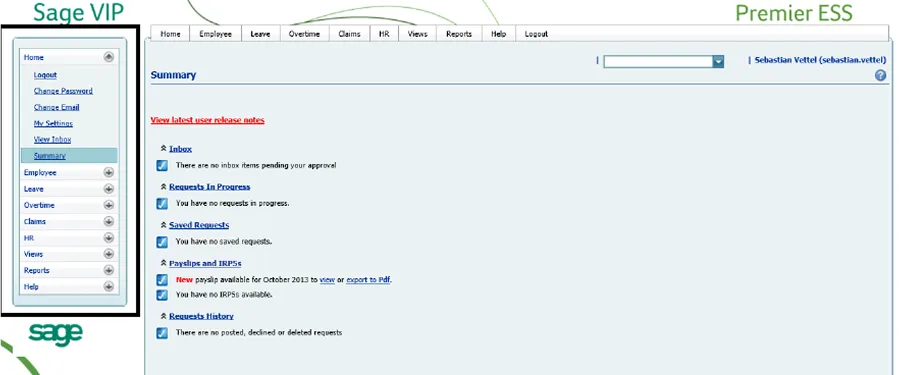Click Logout in the top menu bar
The image size is (901, 375).
(x=536, y=34)
